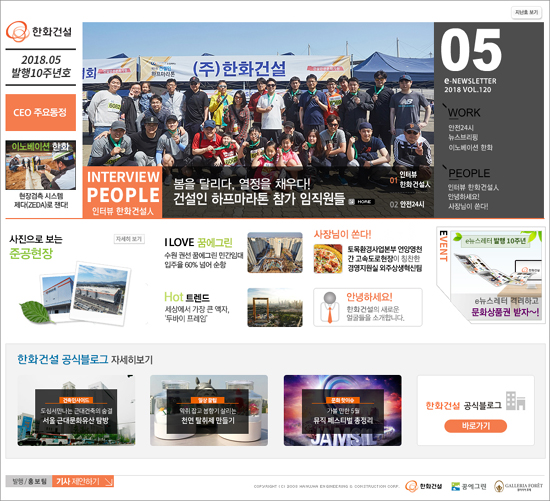The height and width of the screenshot is (501, 550).
Task: Open the 이노베이션 한화 thumbnail
Action: [x=41, y=165]
